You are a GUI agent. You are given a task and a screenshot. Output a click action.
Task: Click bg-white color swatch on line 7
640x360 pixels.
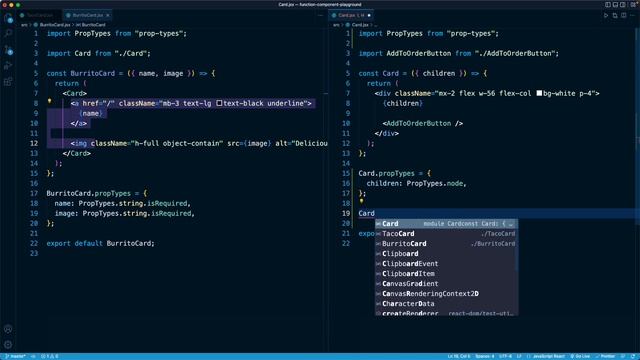539,93
